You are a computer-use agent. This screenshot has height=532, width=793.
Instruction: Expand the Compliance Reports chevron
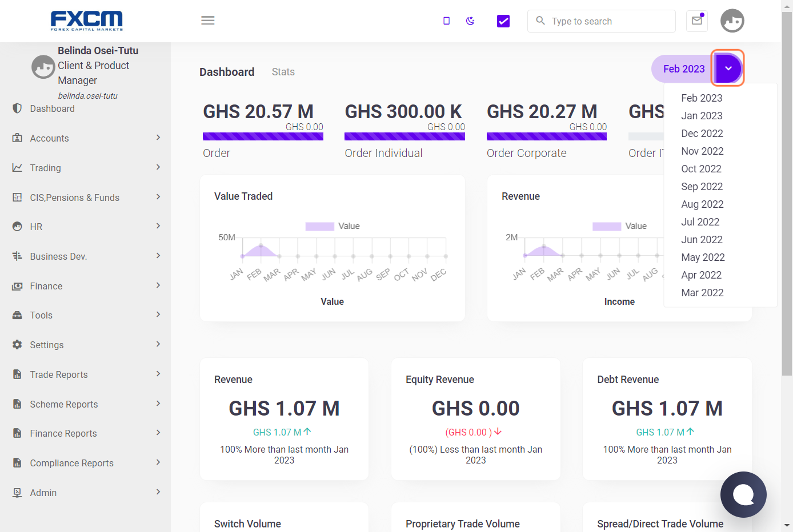158,462
